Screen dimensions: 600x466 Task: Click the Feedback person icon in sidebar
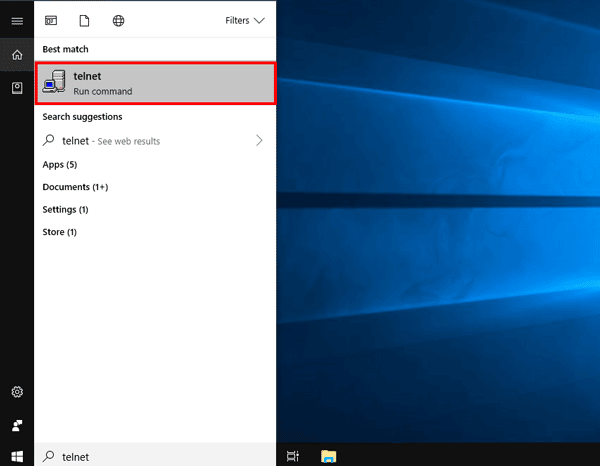17,425
